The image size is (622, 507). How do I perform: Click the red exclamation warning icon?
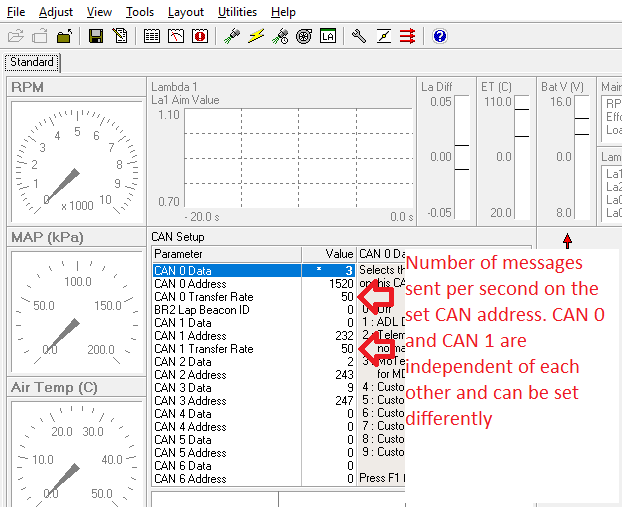pos(200,37)
